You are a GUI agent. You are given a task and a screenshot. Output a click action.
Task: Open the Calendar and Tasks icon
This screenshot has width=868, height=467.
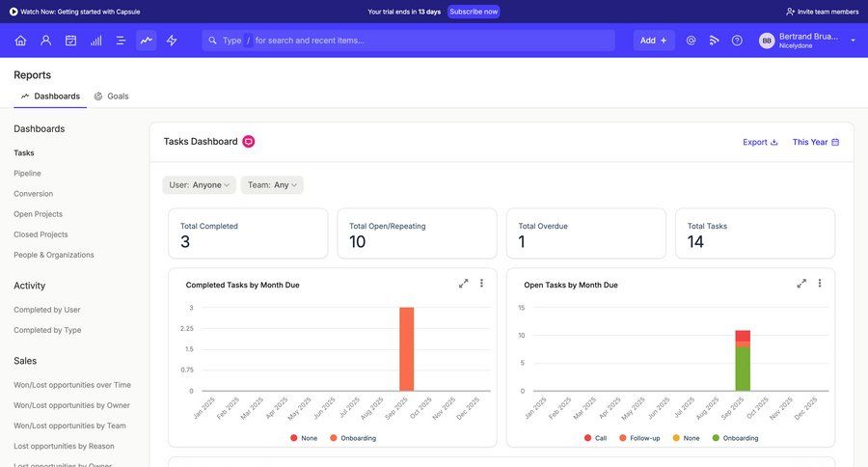[70, 41]
